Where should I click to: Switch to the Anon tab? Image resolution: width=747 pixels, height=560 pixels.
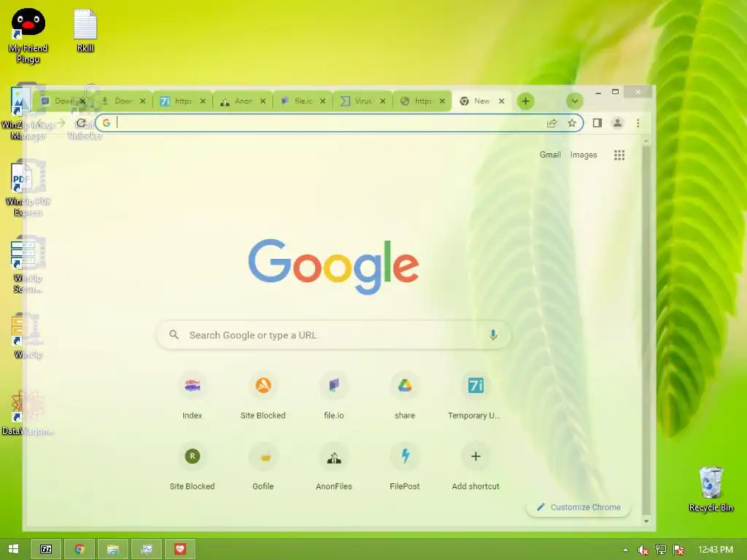point(241,101)
